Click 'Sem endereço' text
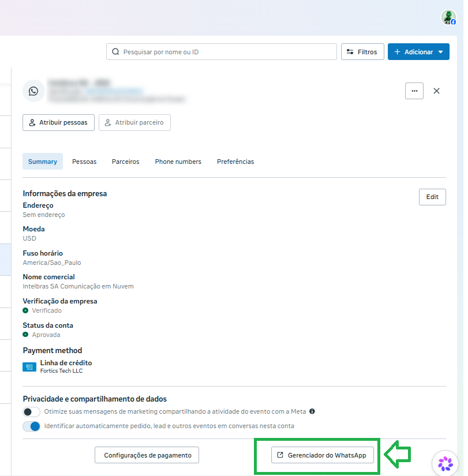Image resolution: width=468 pixels, height=476 pixels. pos(44,215)
